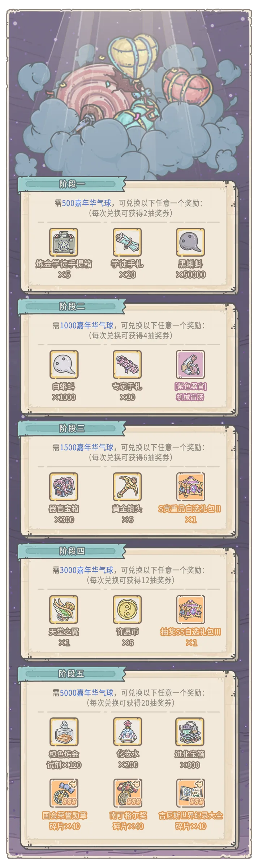Viewport: 258px width, 868px height.
Task: Select the 橙色炼金试剂 bottle icon
Action: click(64, 732)
